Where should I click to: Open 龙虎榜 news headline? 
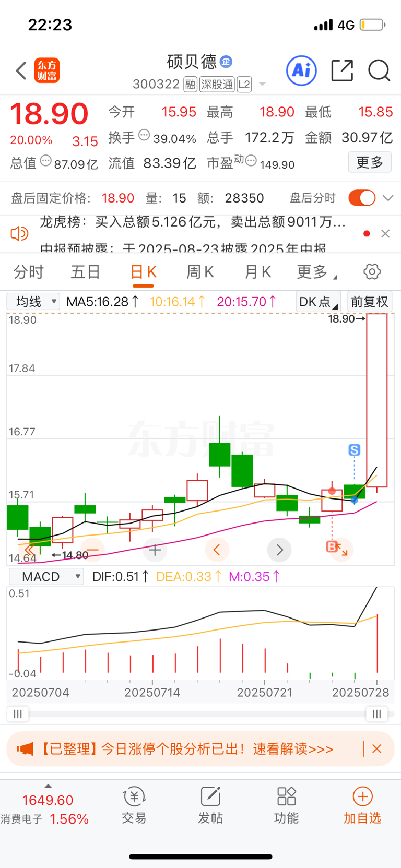coord(193,222)
